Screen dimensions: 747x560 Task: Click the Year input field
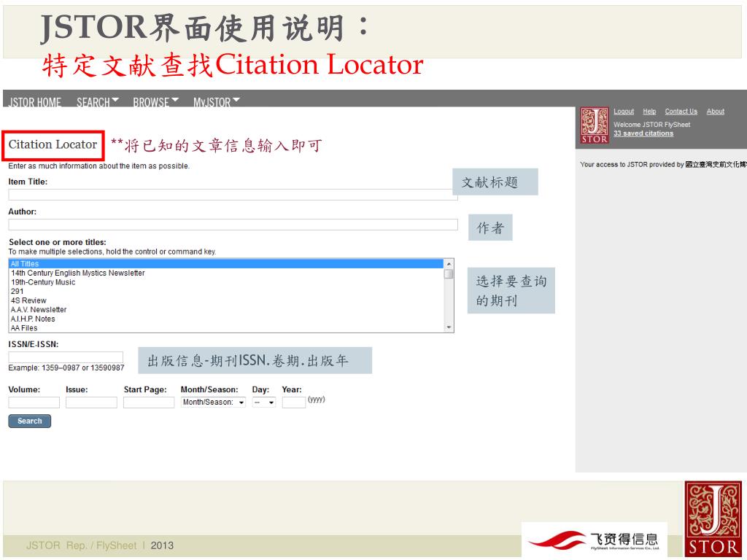293,402
